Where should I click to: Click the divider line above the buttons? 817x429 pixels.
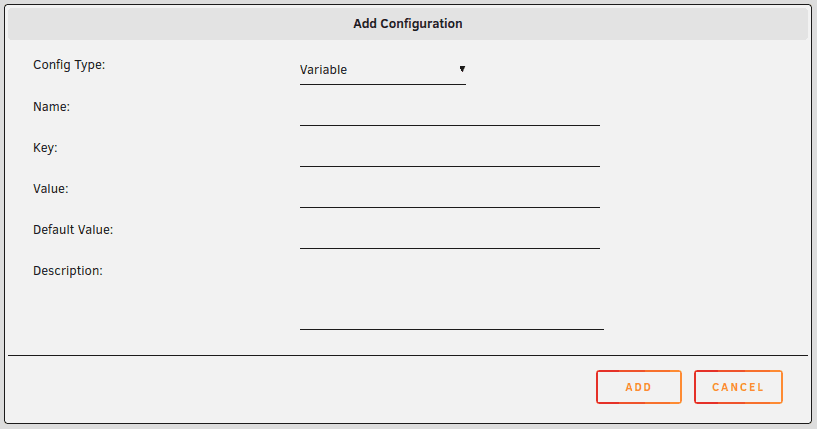click(x=408, y=355)
